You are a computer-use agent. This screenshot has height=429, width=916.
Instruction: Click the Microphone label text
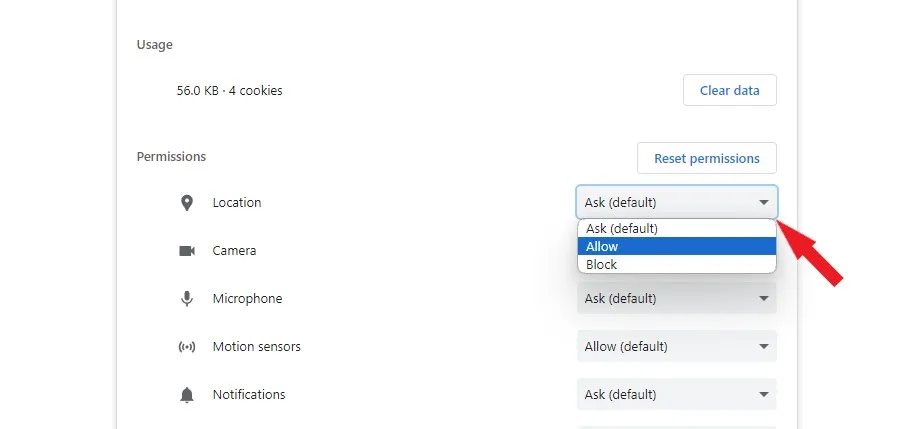247,299
